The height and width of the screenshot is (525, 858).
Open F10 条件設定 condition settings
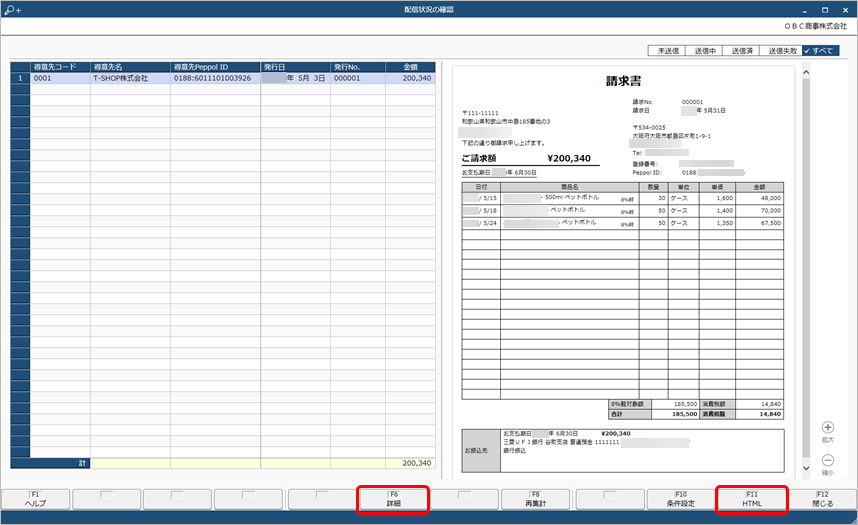pos(681,499)
